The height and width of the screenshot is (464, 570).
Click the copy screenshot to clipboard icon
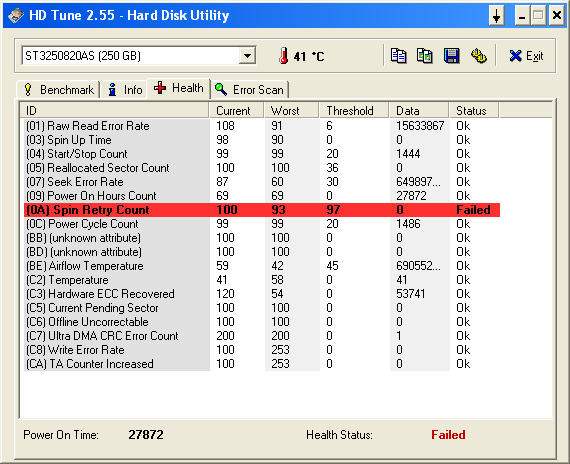(425, 56)
